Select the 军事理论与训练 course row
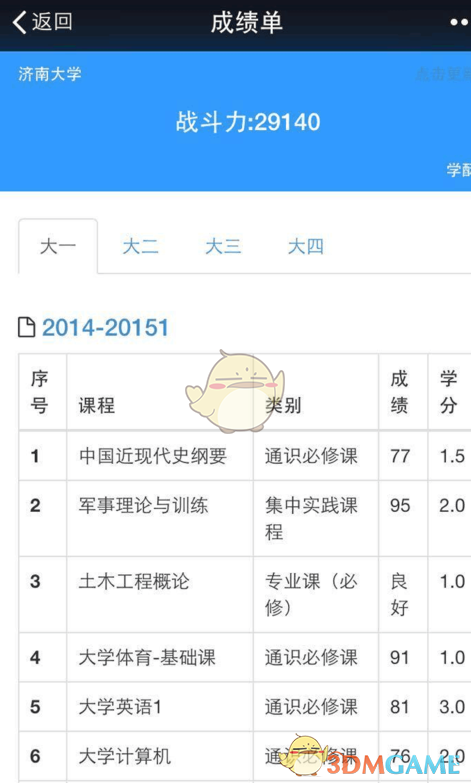 coord(245,518)
